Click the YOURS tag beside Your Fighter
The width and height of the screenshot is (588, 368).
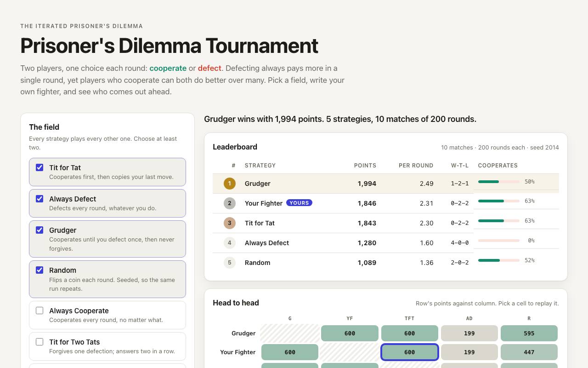(x=299, y=203)
